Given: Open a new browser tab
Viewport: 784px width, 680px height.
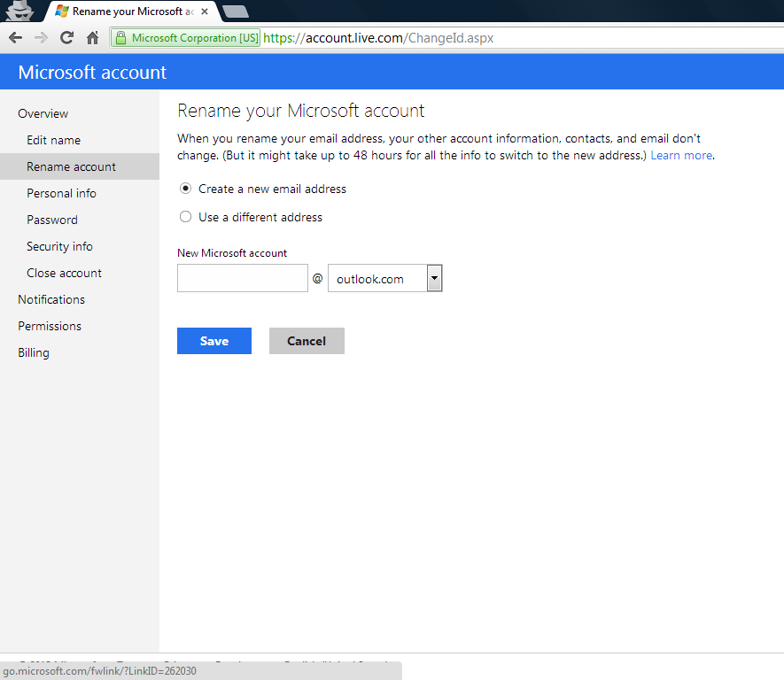Looking at the screenshot, I should tap(236, 11).
